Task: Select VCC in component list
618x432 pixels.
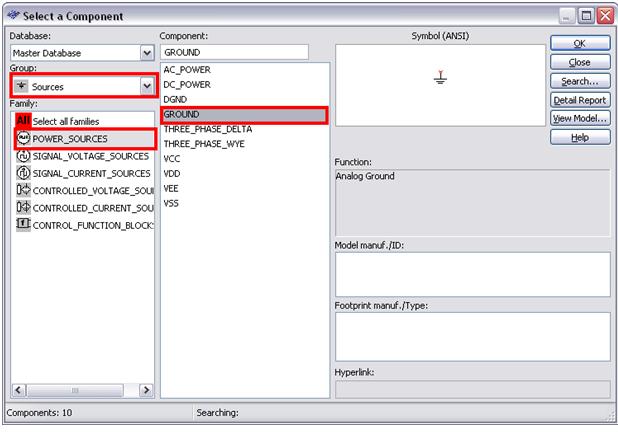Action: tap(172, 159)
